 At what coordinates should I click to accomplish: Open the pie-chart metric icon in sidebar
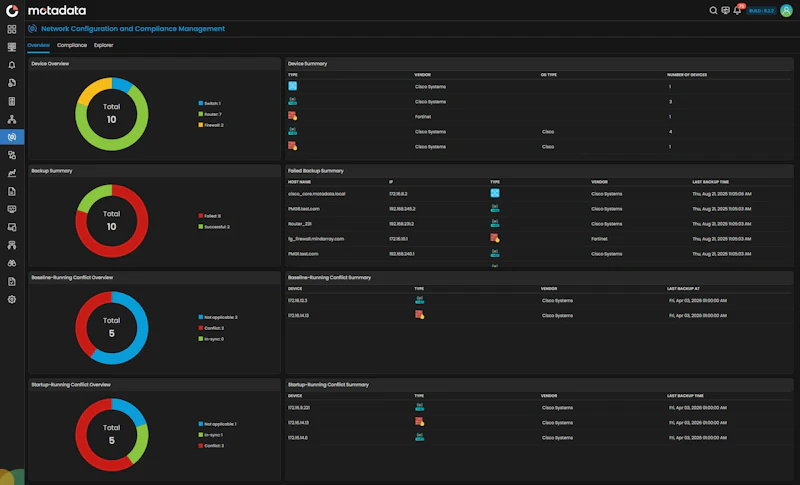click(12, 83)
